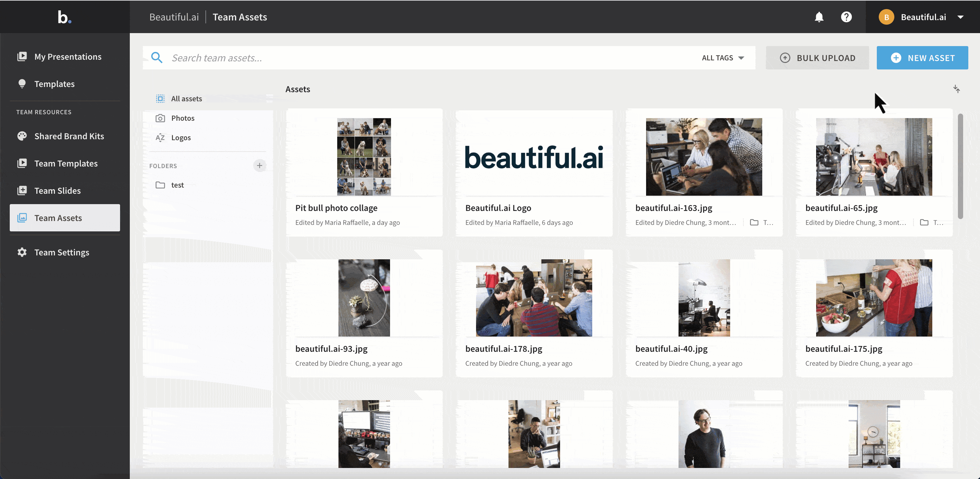Image resolution: width=980 pixels, height=479 pixels.
Task: Filter assets by Logos
Action: (x=208, y=138)
